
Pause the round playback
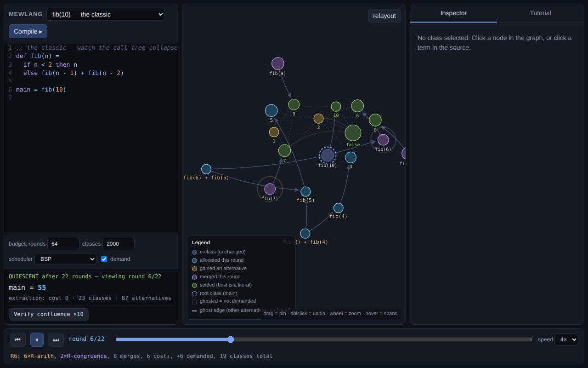click(37, 339)
